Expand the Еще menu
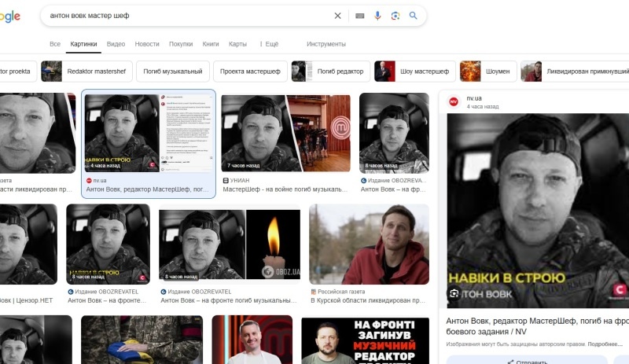The height and width of the screenshot is (364, 629). coord(269,44)
